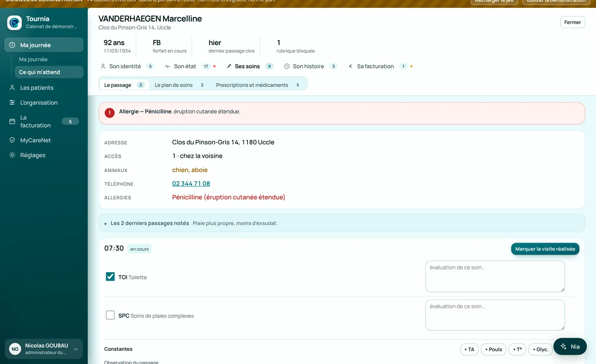Click the Fermer button
Screen dimensions: 596x364
(572, 22)
